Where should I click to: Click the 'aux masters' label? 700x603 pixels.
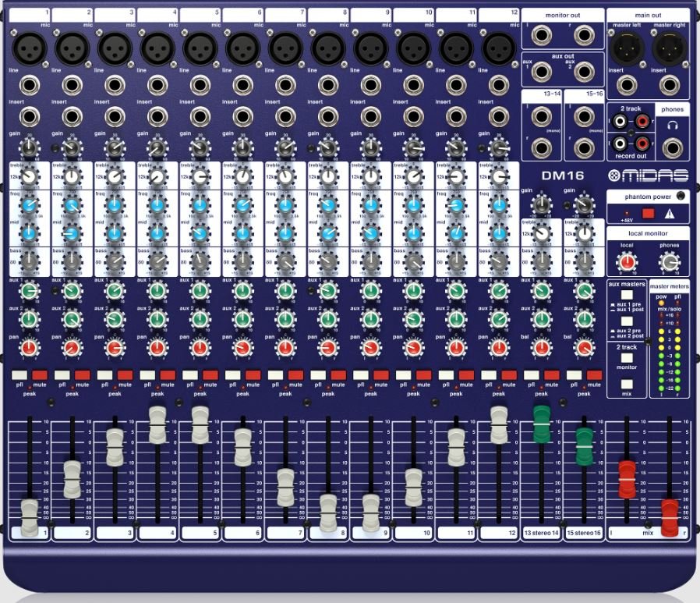pyautogui.click(x=627, y=284)
